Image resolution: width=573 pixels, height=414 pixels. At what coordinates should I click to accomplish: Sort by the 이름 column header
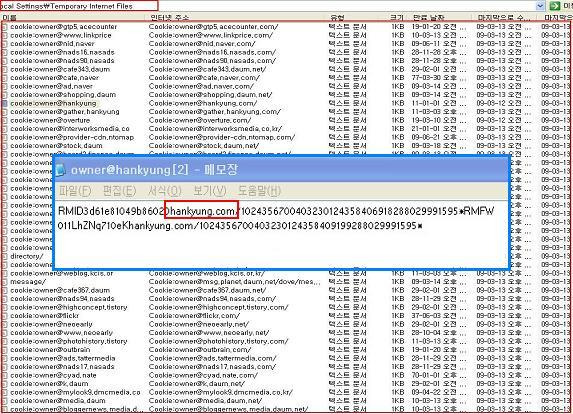point(9,18)
